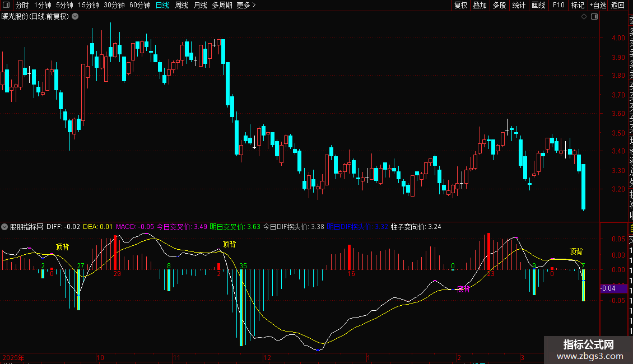Expand the 曙光股份 chart settings dropdown
The image size is (633, 364).
(x=75, y=17)
